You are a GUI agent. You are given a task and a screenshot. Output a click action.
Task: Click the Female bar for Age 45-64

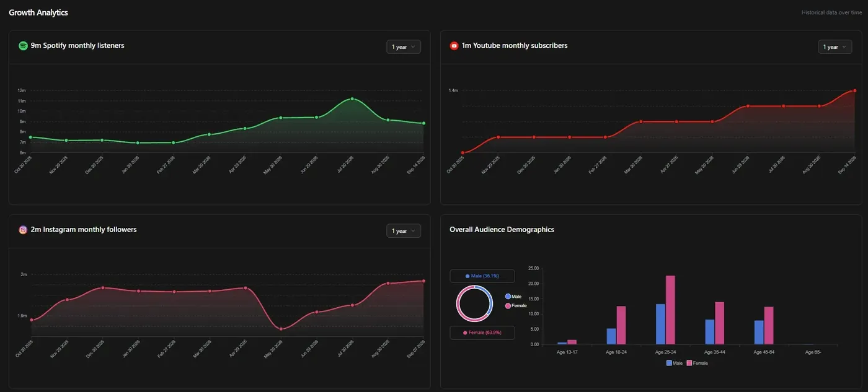(x=769, y=326)
